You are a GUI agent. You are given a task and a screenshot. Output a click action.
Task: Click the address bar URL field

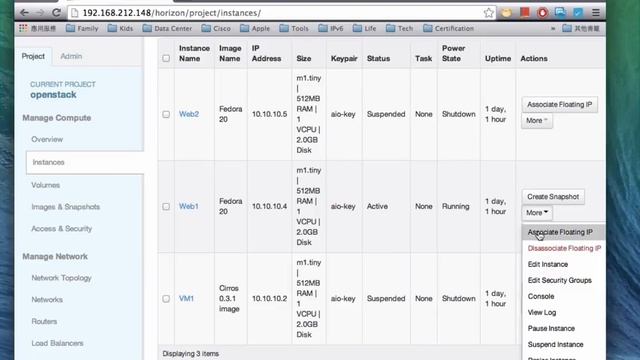click(282, 13)
